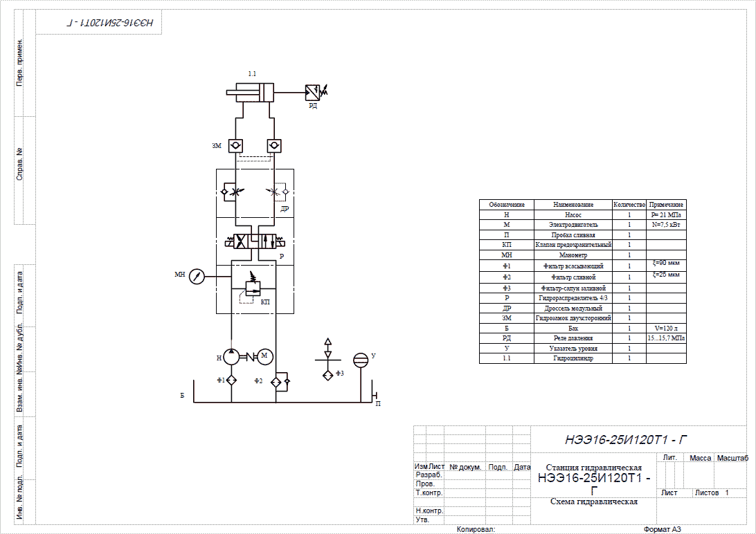Screen dimensions: 756x534
Task: Click the safety valve symbol КП
Action: 252,288
